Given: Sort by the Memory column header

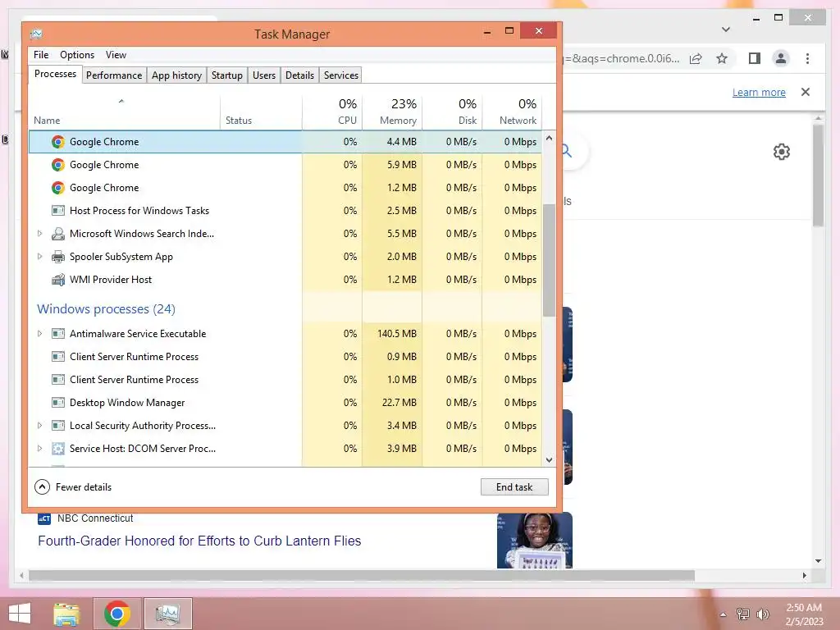Looking at the screenshot, I should 392,112.
